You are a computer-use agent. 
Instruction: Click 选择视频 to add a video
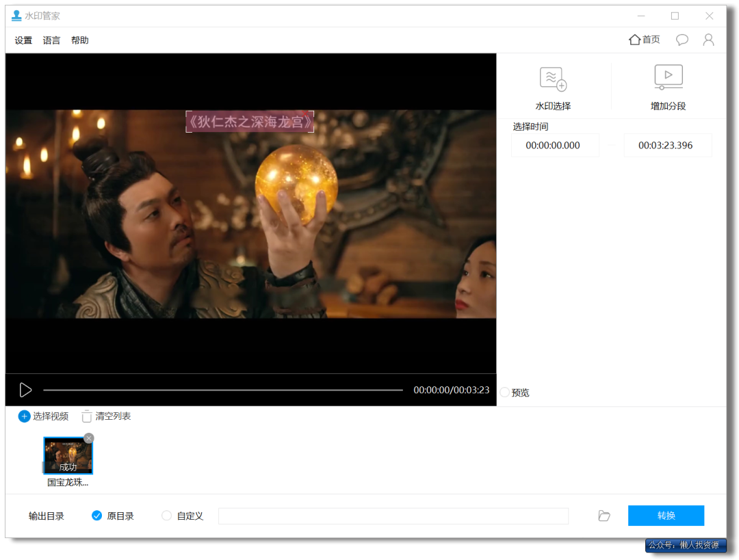click(43, 416)
